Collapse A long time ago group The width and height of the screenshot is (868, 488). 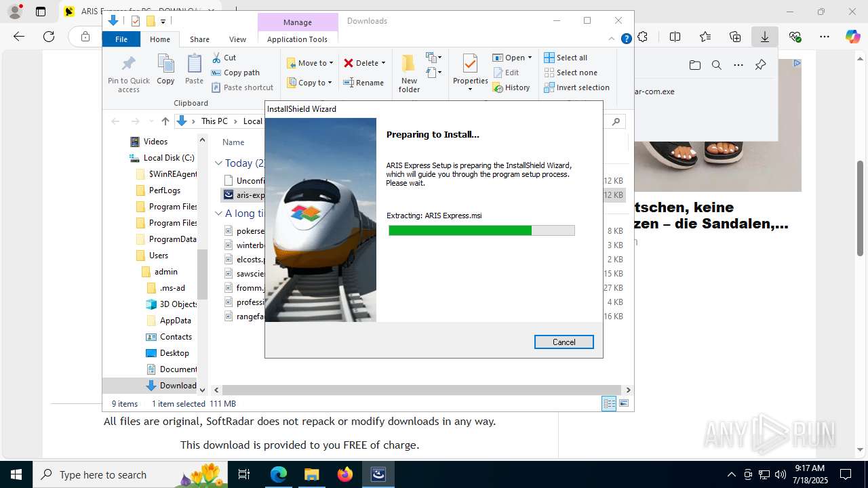pyautogui.click(x=218, y=213)
